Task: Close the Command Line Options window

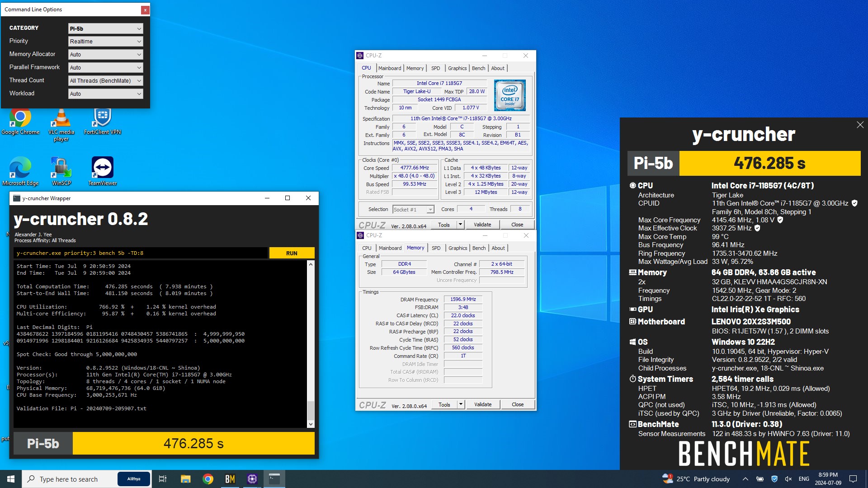Action: coord(145,9)
